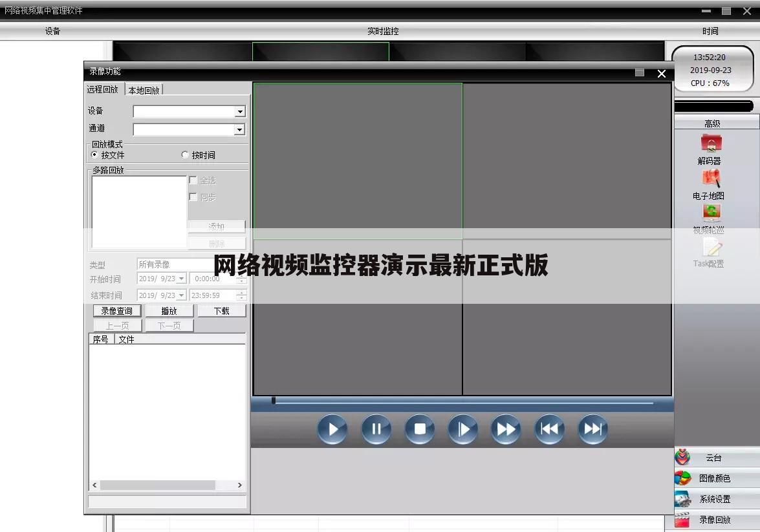Click the record playback (录像回放) clapper icon
This screenshot has width=760, height=532.
(x=682, y=520)
